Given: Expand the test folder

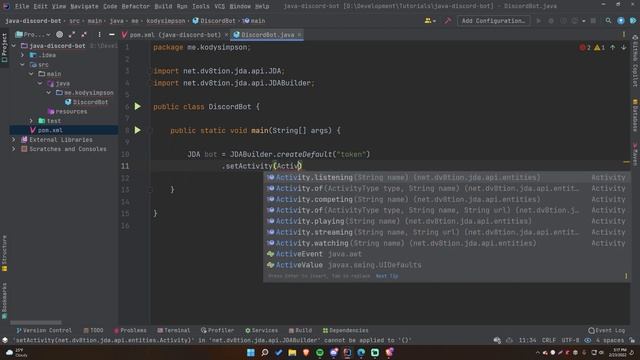Looking at the screenshot, I should (x=31, y=121).
